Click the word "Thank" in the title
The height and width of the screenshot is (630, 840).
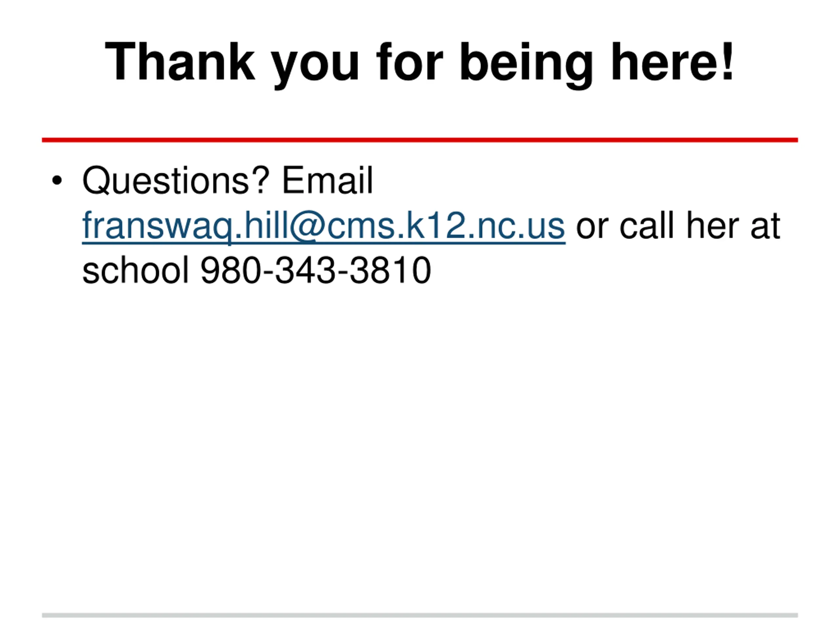pos(179,61)
